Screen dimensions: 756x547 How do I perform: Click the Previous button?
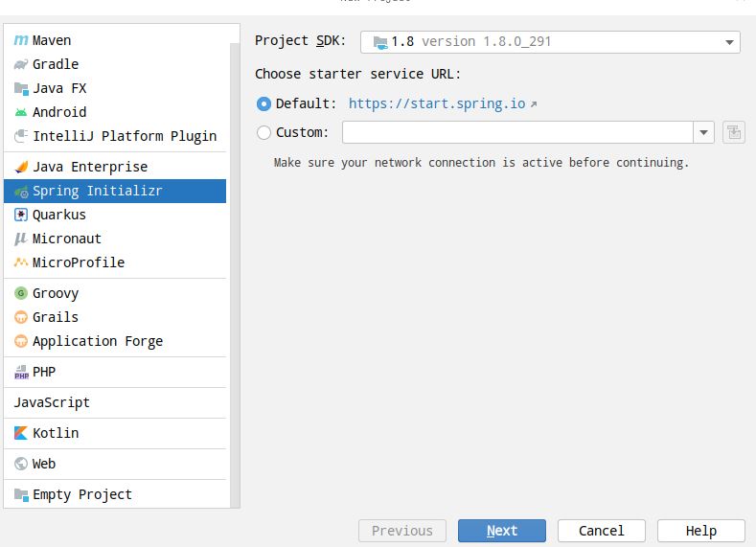402,531
